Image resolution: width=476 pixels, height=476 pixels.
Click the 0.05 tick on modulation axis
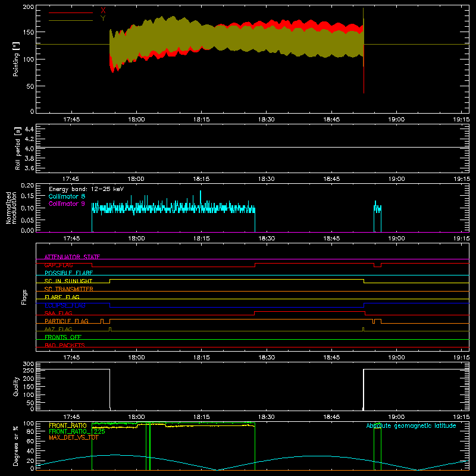tap(27, 220)
